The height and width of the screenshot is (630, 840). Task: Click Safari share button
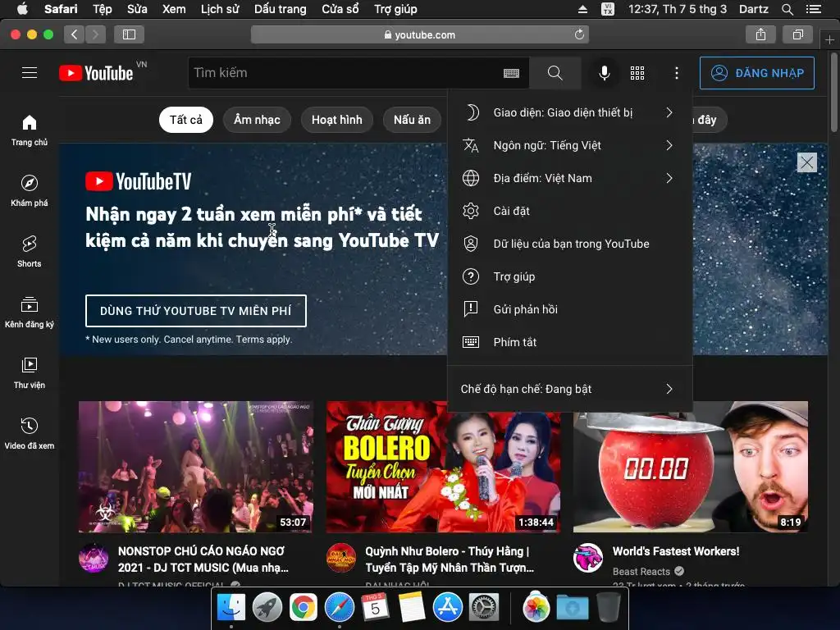click(760, 34)
